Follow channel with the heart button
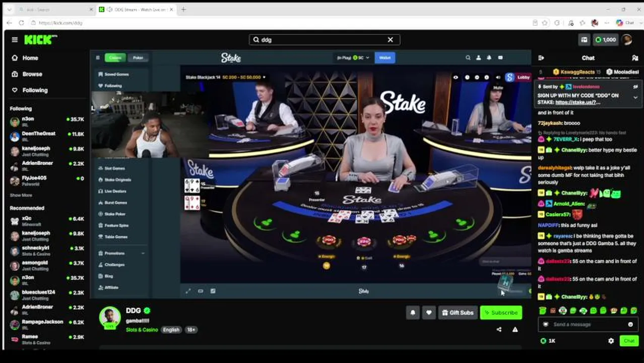The image size is (644, 363). 429,313
